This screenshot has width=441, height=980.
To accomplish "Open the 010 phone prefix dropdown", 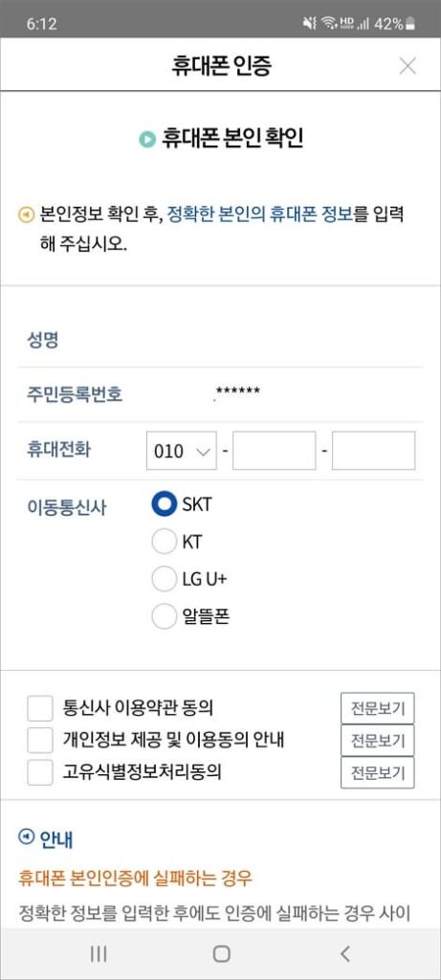I will point(181,451).
